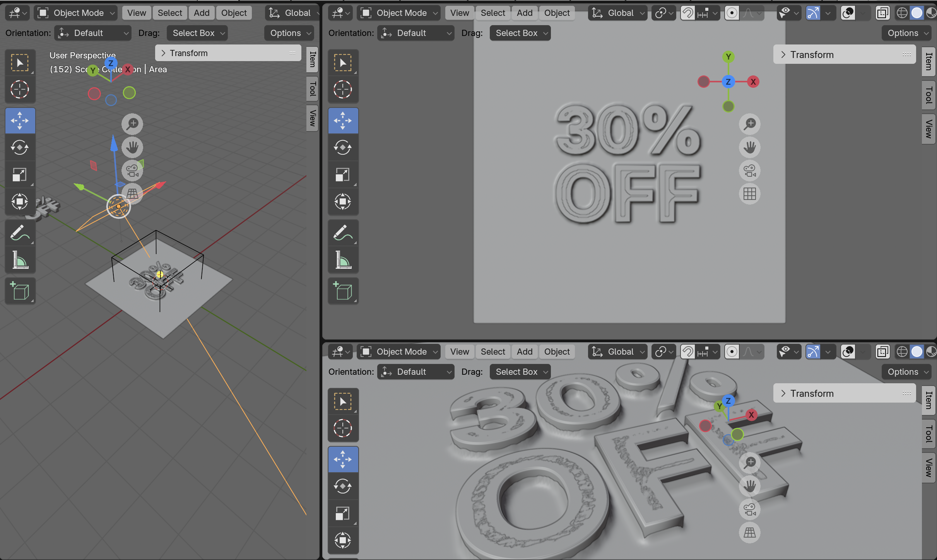The width and height of the screenshot is (937, 560).
Task: Select the Add Cube tool in top-right viewport
Action: pos(343,291)
